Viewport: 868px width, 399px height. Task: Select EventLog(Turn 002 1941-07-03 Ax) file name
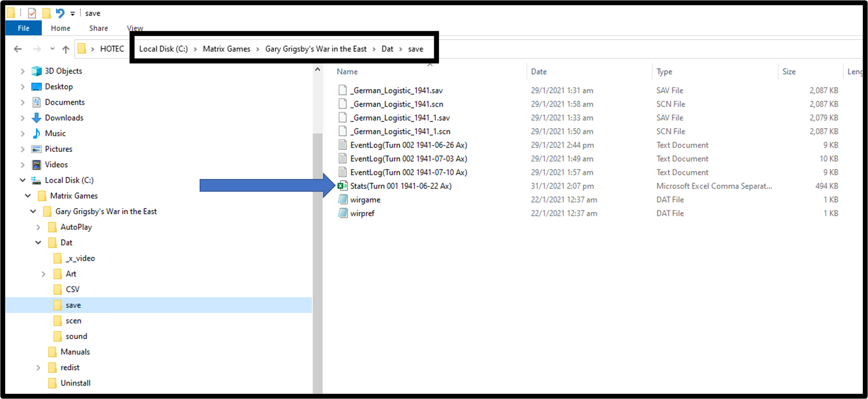point(409,159)
